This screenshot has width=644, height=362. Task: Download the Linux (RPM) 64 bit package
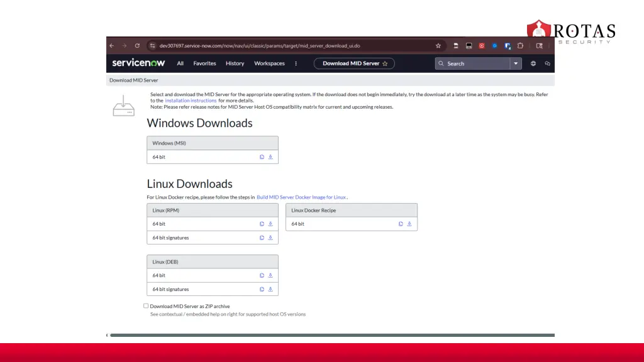270,224
